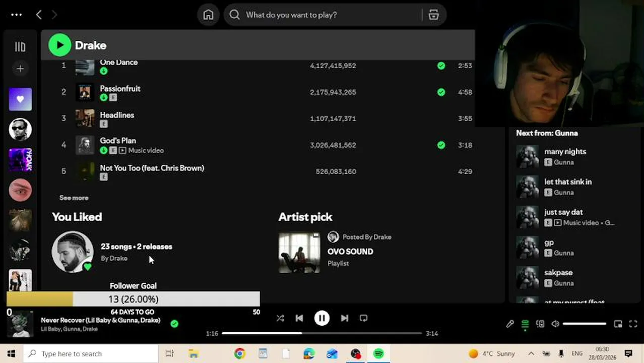This screenshot has width=644, height=363.
Task: Click 'gp' in the queue
Action: coord(549,243)
